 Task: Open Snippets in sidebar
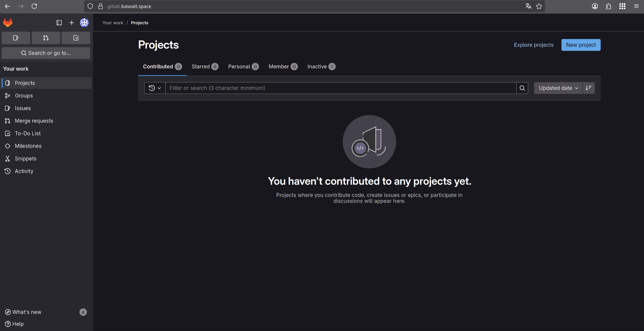tap(46, 159)
